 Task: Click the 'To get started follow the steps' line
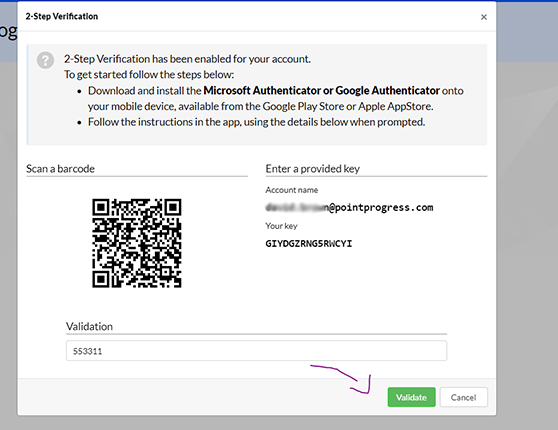[149, 74]
